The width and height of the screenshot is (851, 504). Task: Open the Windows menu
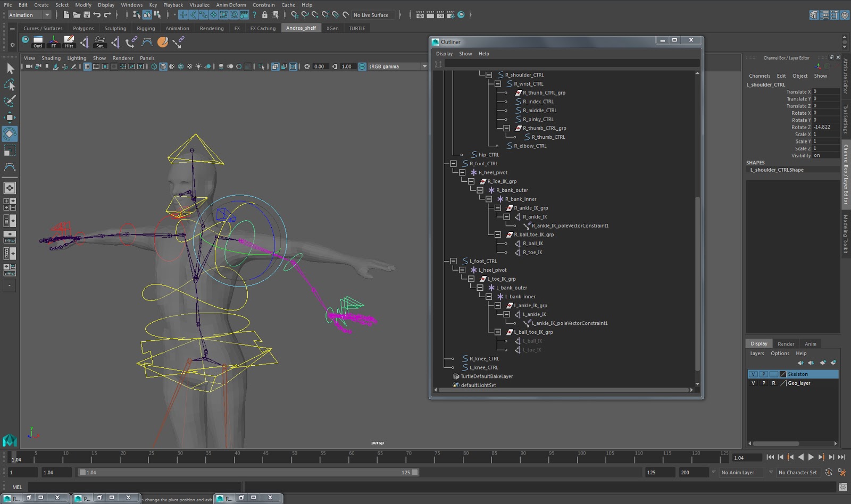[x=131, y=5]
